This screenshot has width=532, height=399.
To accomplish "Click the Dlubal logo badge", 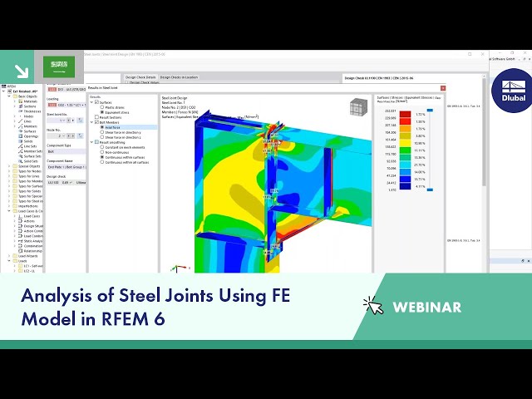I will pos(513,91).
